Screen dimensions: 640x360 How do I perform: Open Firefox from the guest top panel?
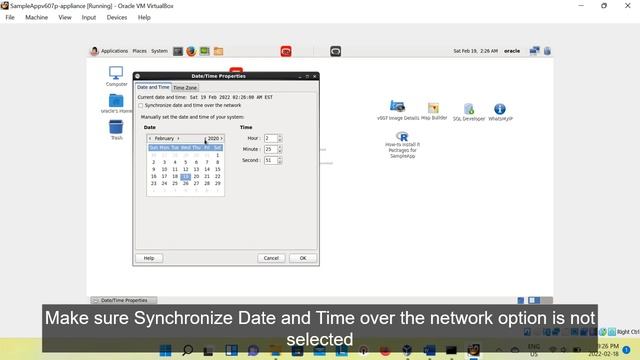tap(191, 51)
